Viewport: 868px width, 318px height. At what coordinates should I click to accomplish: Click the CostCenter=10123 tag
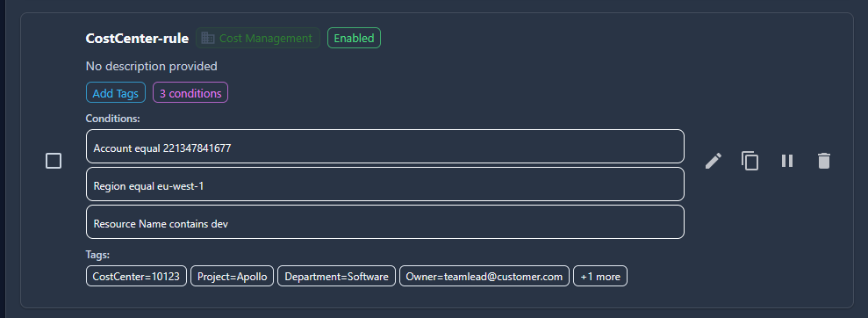pos(136,277)
